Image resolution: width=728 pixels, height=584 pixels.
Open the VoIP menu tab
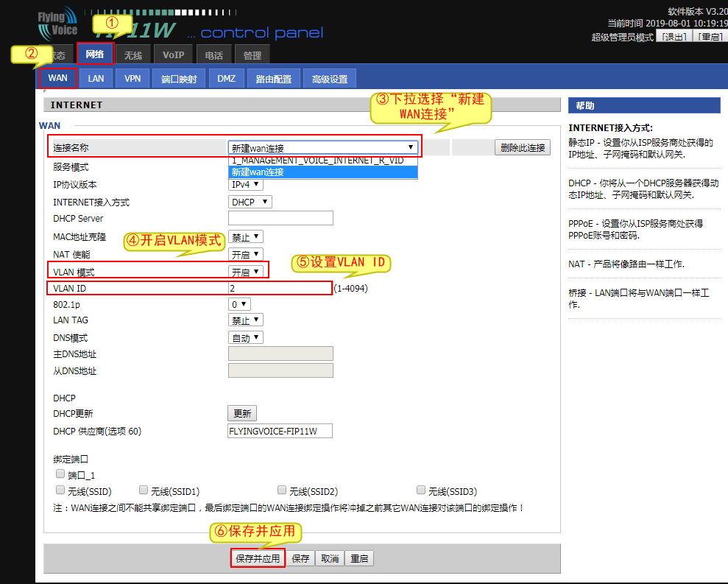pyautogui.click(x=173, y=54)
